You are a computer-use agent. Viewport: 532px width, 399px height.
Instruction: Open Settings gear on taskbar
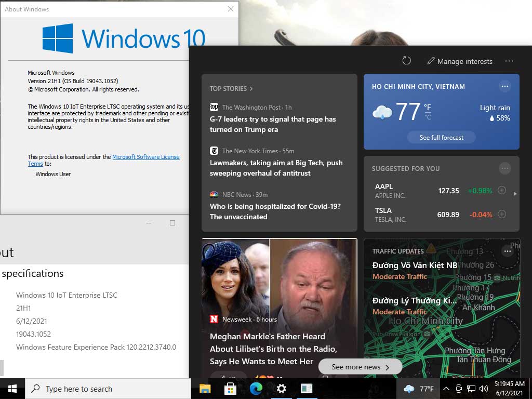(281, 389)
